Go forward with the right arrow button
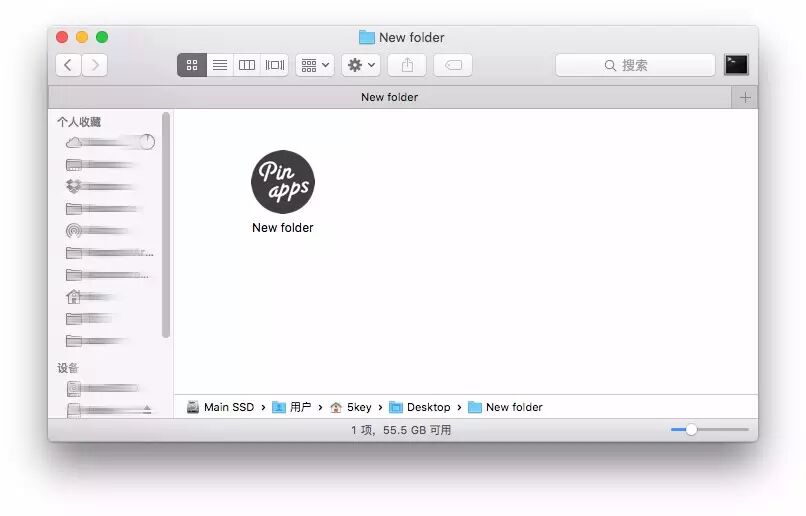Image resolution: width=806 pixels, height=516 pixels. tap(95, 65)
